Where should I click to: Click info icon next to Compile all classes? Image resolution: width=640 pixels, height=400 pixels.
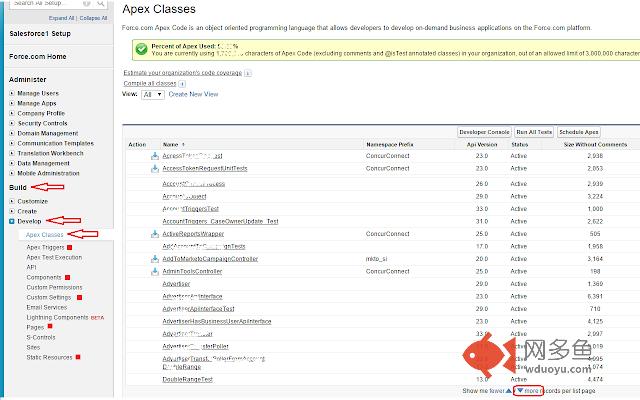click(182, 84)
